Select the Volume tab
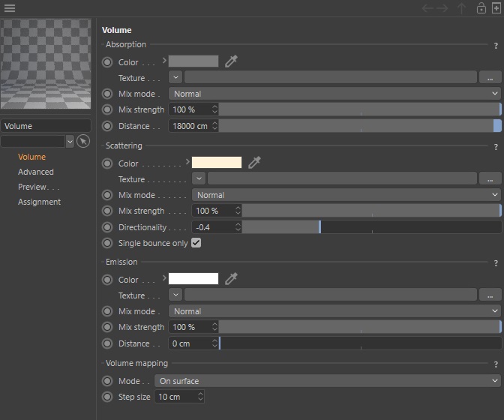The height and width of the screenshot is (420, 504). pyautogui.click(x=31, y=157)
